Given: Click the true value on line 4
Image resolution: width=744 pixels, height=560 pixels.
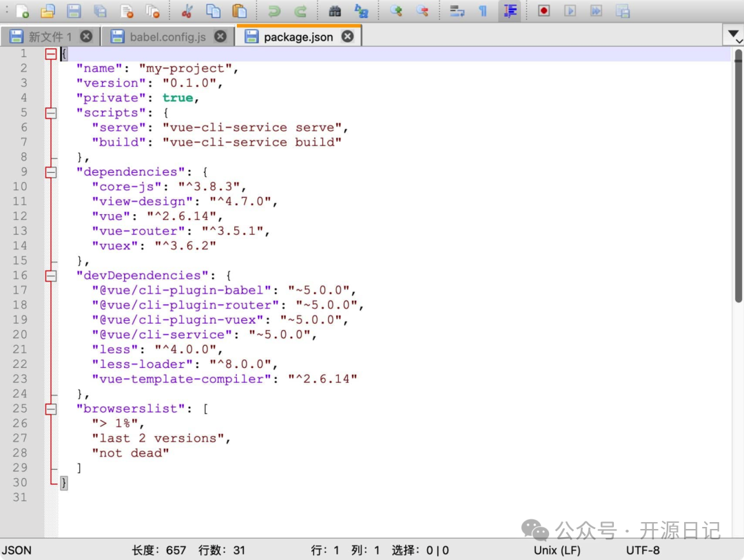Looking at the screenshot, I should pyautogui.click(x=178, y=98).
